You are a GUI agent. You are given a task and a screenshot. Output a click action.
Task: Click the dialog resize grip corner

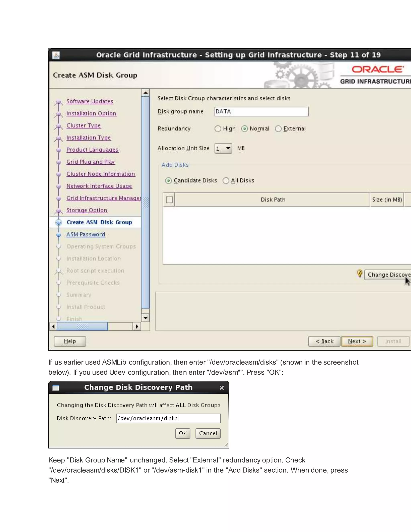click(226, 445)
